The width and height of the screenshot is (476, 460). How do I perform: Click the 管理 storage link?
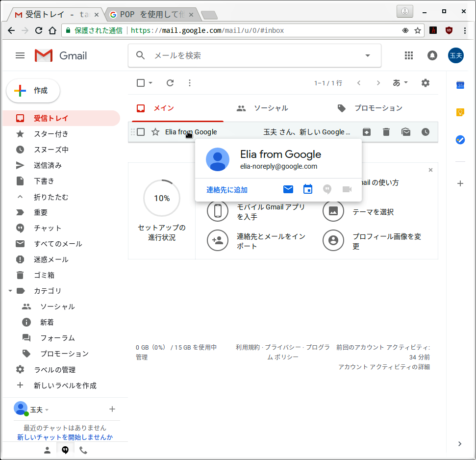(142, 357)
